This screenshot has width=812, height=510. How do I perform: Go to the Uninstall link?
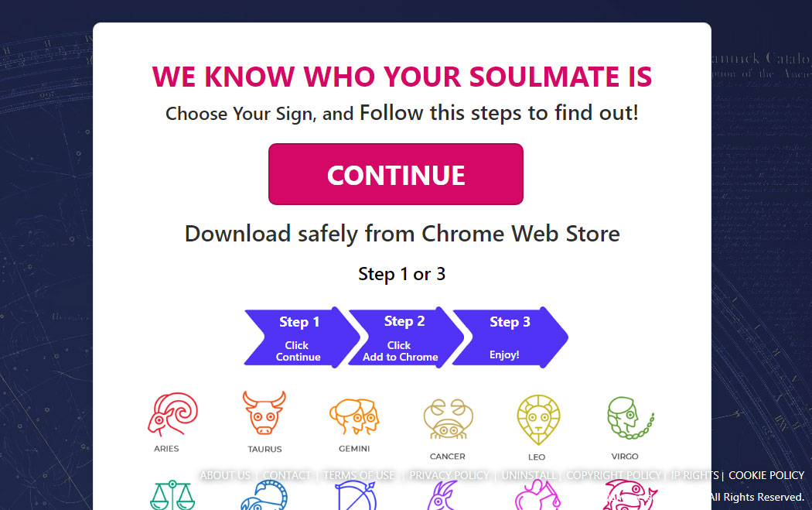pos(529,475)
